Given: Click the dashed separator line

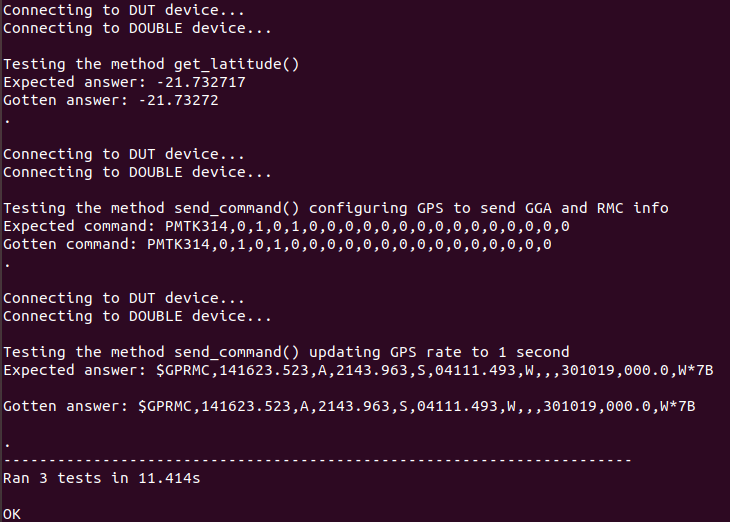Looking at the screenshot, I should (317, 461).
